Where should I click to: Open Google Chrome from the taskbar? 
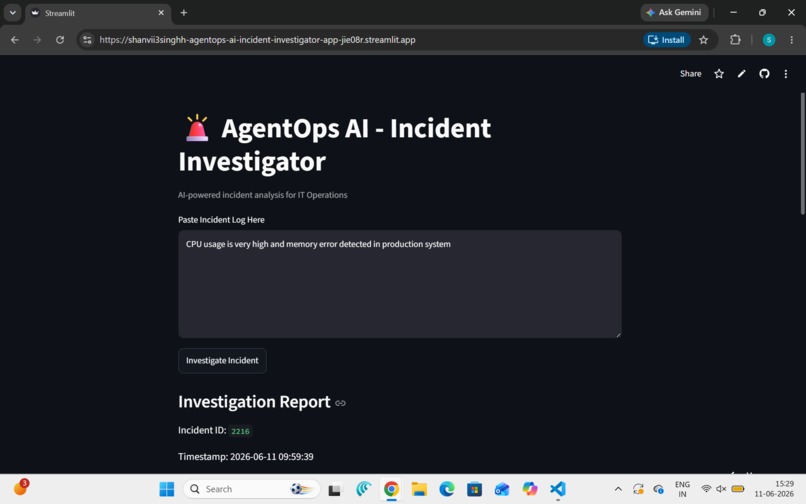click(391, 489)
